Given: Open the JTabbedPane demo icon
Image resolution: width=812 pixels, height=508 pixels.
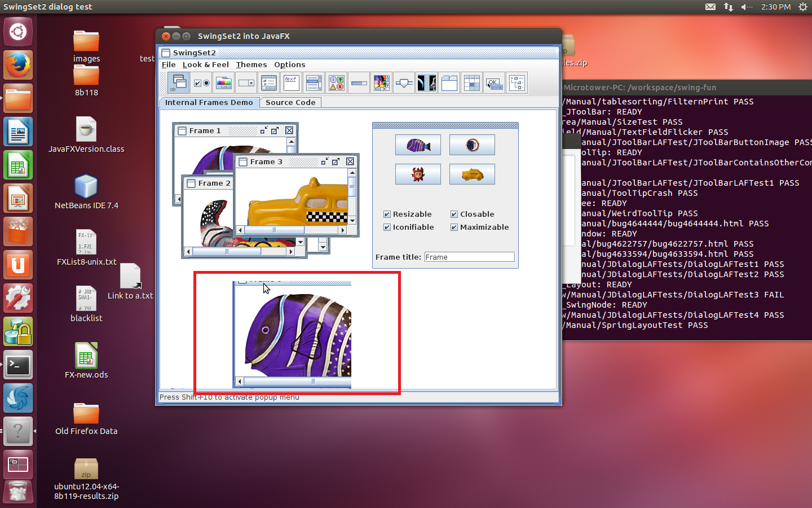Looking at the screenshot, I should coord(449,84).
